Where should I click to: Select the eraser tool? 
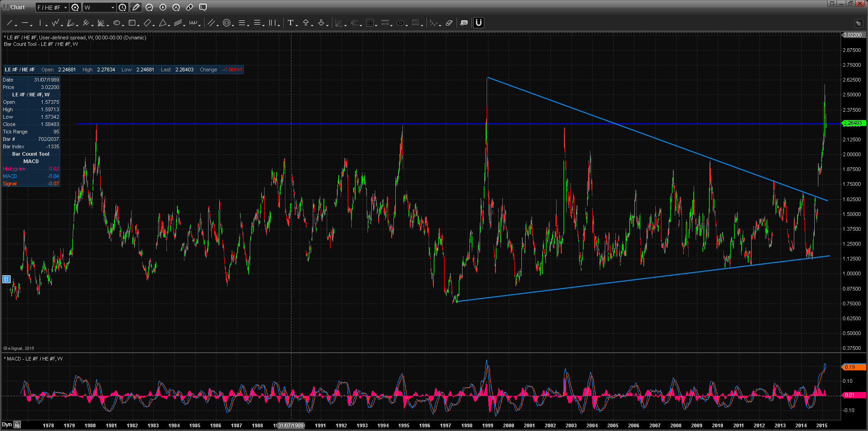[449, 23]
